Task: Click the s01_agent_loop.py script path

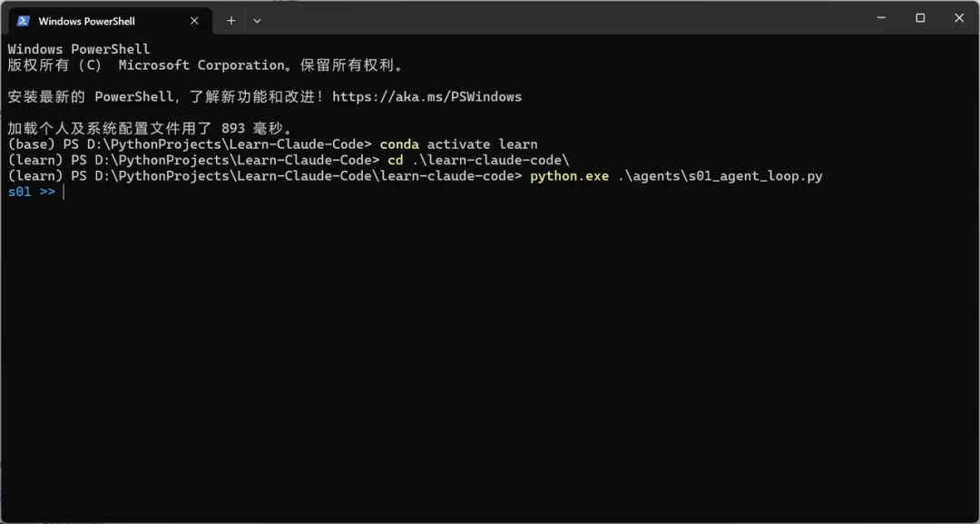Action: point(720,175)
